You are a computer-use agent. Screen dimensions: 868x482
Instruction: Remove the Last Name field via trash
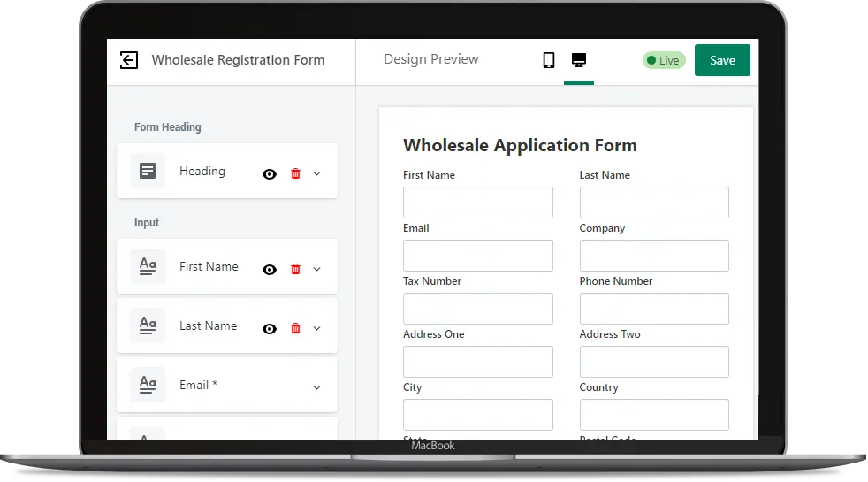tap(295, 328)
